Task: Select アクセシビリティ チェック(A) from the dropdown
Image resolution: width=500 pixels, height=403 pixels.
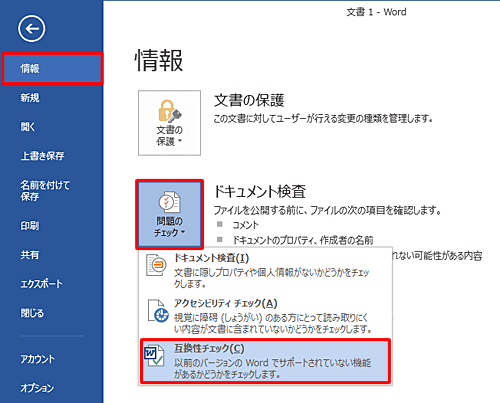Action: (265, 316)
